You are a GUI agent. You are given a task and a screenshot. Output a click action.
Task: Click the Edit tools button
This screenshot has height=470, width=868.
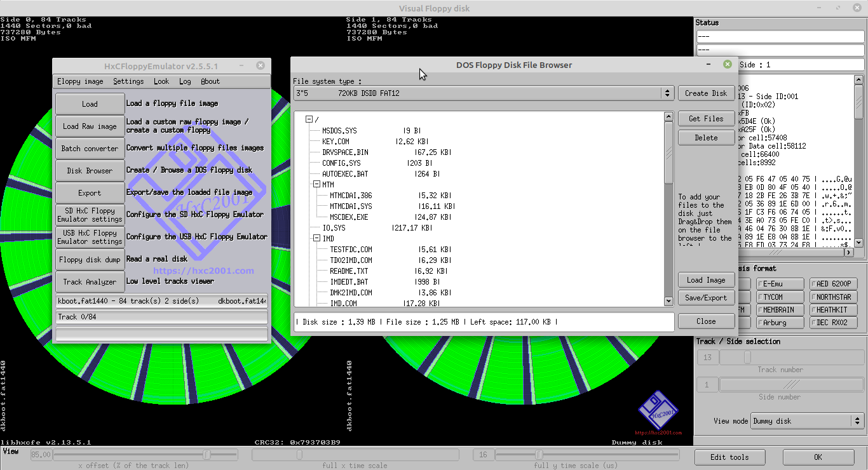(x=729, y=457)
